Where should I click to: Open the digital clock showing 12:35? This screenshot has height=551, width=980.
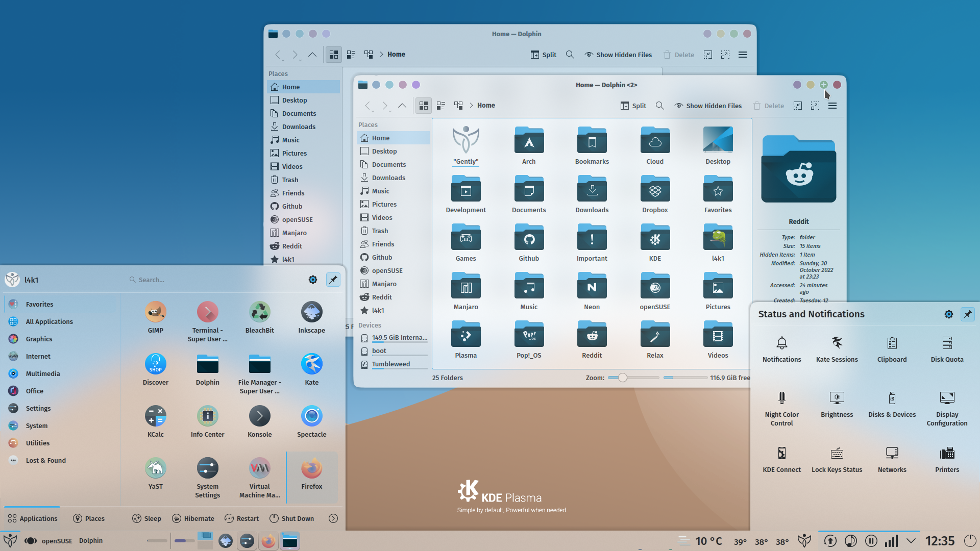(940, 541)
